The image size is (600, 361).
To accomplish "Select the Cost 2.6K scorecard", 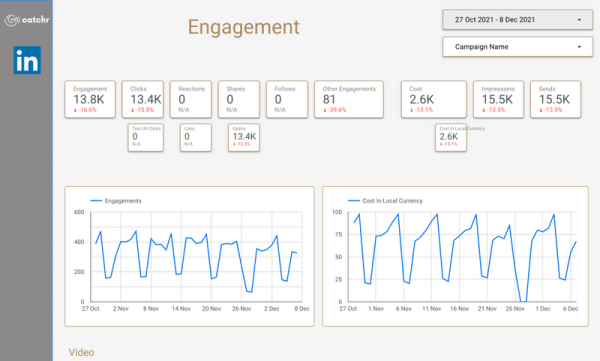I will coord(434,99).
